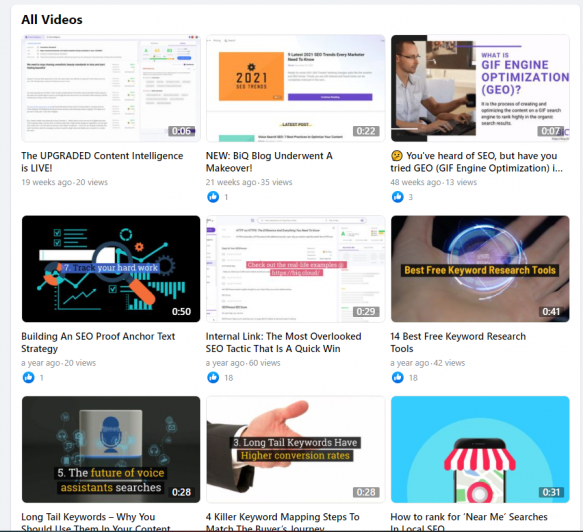583x532 pixels.
Task: Open 'NEW: BiQ Blog Underwent A Makeover!' title
Action: 269,162
